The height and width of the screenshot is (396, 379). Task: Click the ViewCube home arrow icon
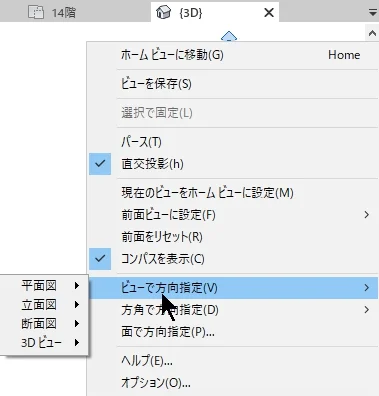[229, 36]
